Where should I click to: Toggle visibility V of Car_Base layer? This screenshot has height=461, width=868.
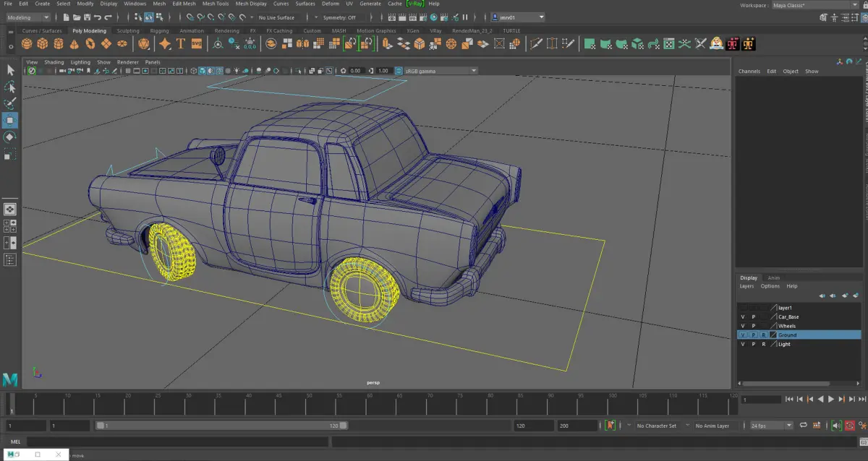743,316
